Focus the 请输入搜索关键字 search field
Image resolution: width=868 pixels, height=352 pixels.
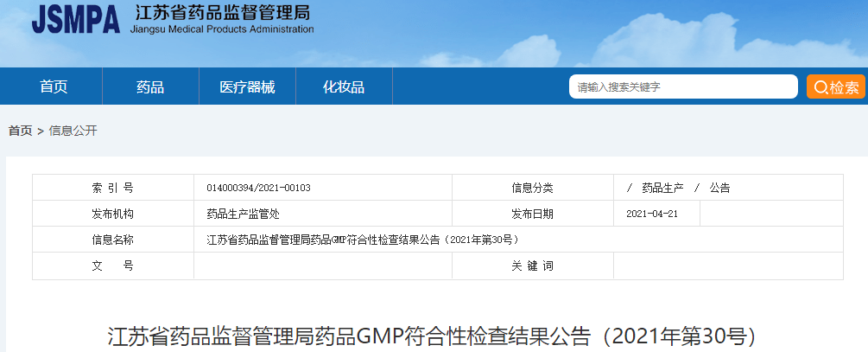click(x=683, y=86)
